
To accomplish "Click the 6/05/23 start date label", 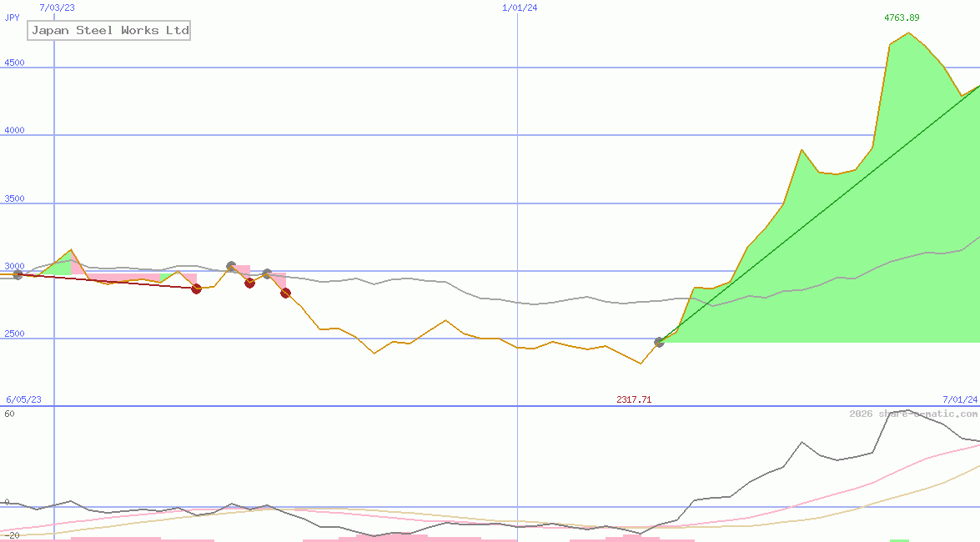I will click(23, 399).
